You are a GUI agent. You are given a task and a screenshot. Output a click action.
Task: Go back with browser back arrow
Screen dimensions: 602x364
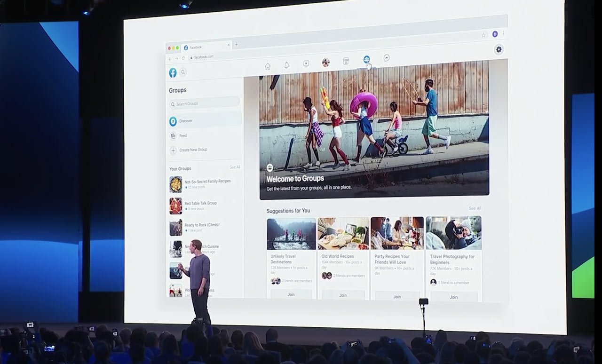point(170,59)
